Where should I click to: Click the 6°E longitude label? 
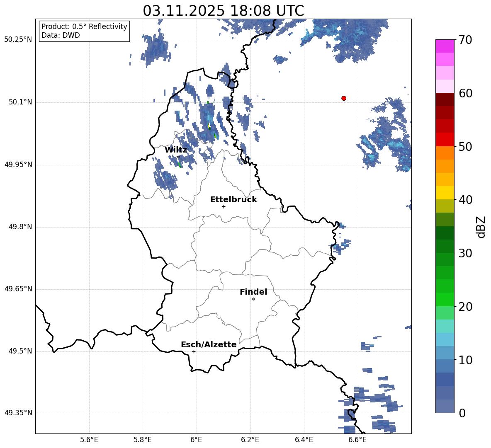(196, 440)
